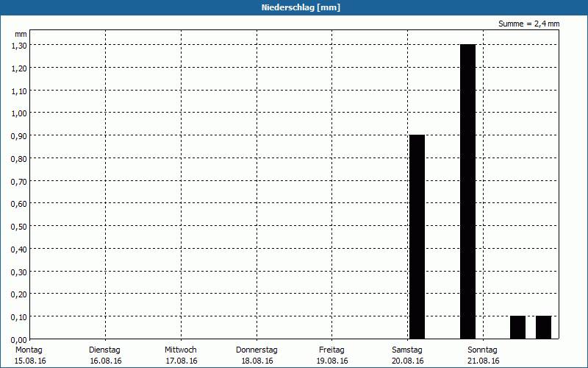This screenshot has width=588, height=368.
Task: Click the Samstag x-axis label
Action: click(407, 350)
